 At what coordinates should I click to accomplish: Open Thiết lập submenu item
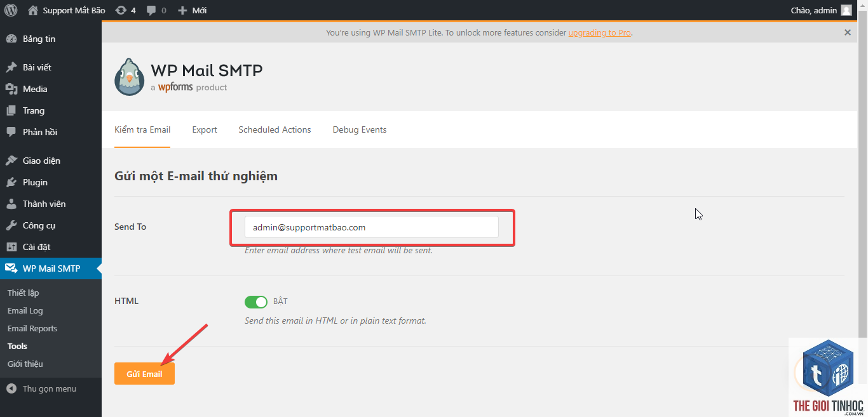23,293
